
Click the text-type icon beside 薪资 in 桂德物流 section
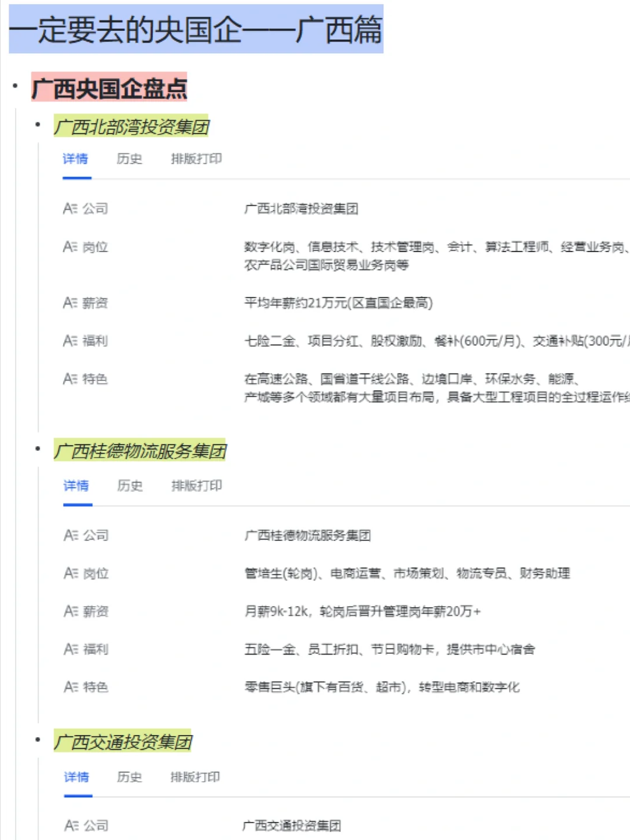[x=71, y=611]
